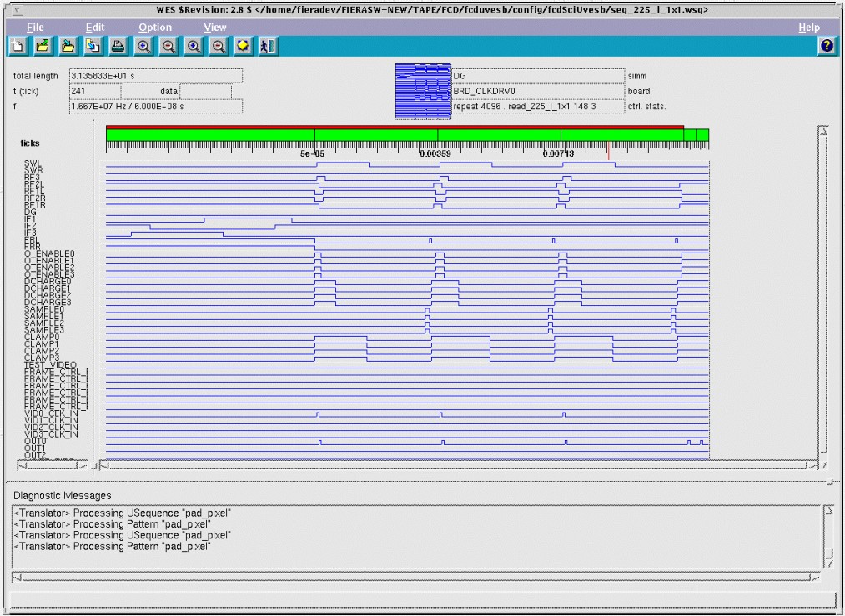Open the Option menu
The image size is (845, 616).
point(154,28)
